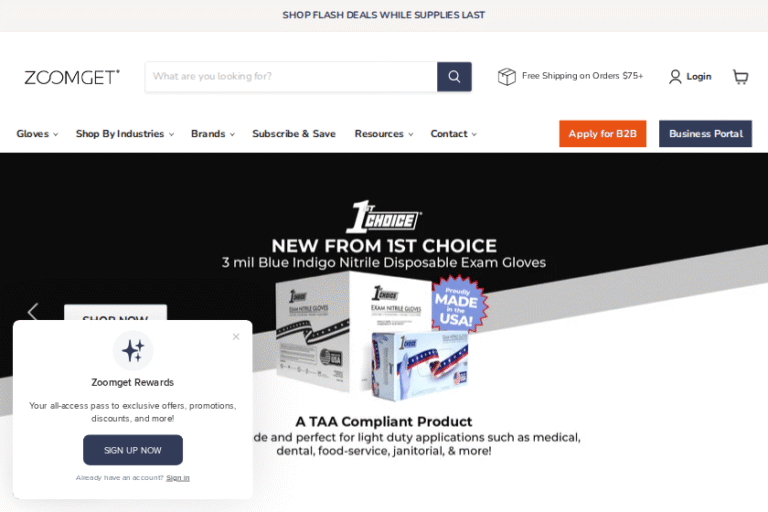The height and width of the screenshot is (512, 768).
Task: Open Subscribe & Save menu item
Action: (x=294, y=134)
